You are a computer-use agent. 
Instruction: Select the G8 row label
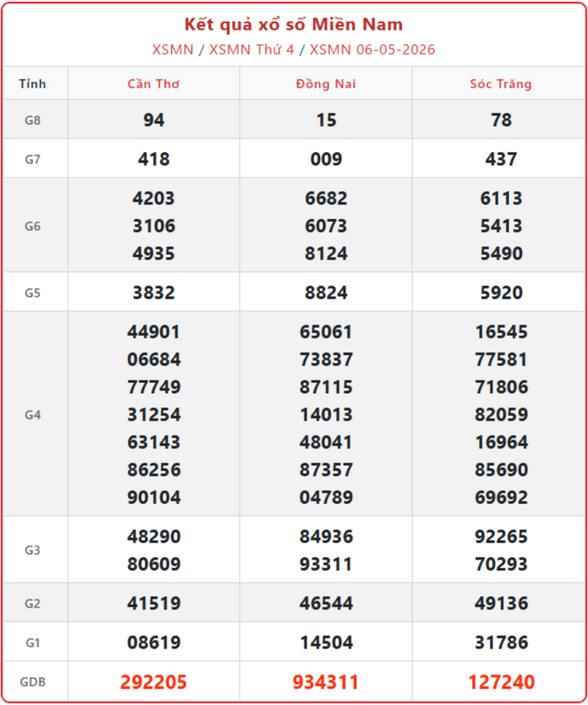33,120
